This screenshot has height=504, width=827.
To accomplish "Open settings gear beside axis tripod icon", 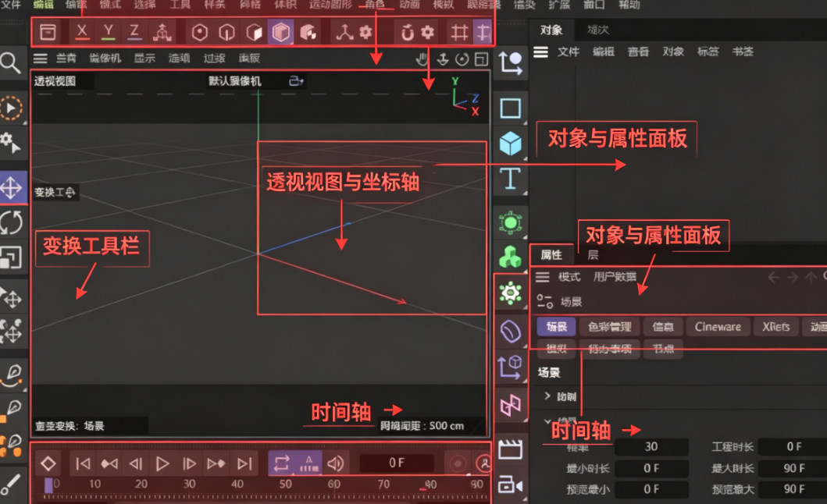I will [365, 33].
